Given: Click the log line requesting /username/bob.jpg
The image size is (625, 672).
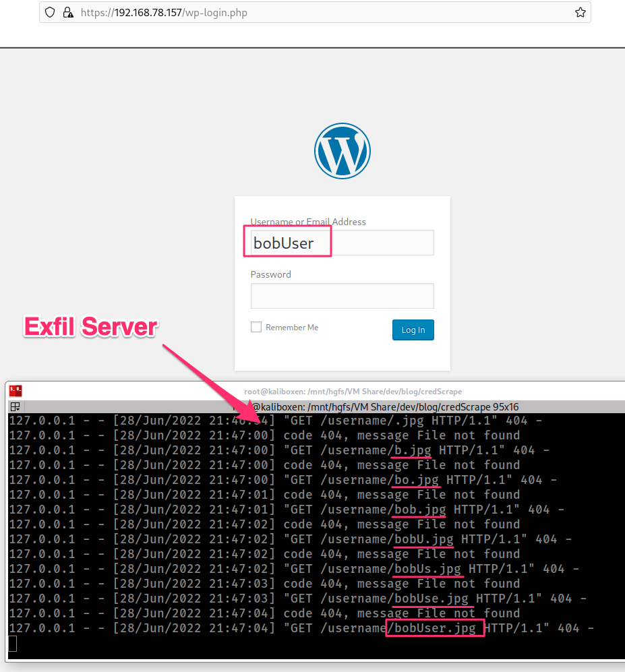Looking at the screenshot, I should [287, 509].
